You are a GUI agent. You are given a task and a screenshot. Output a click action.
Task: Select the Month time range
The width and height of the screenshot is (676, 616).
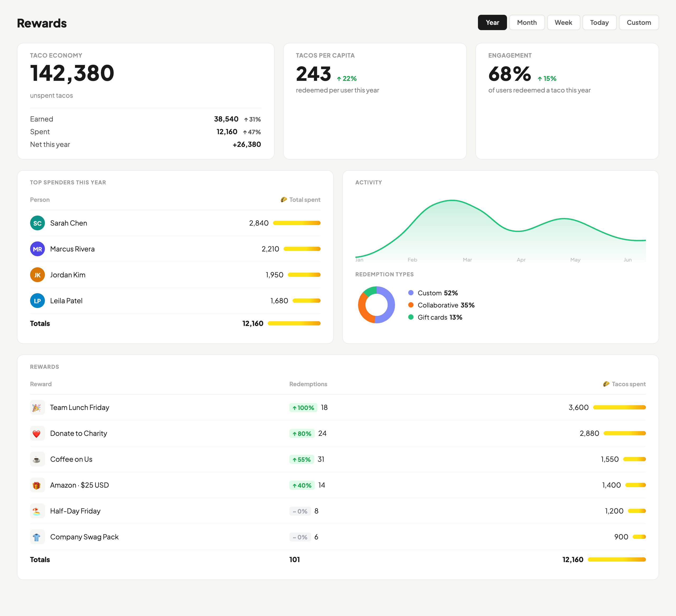click(527, 22)
